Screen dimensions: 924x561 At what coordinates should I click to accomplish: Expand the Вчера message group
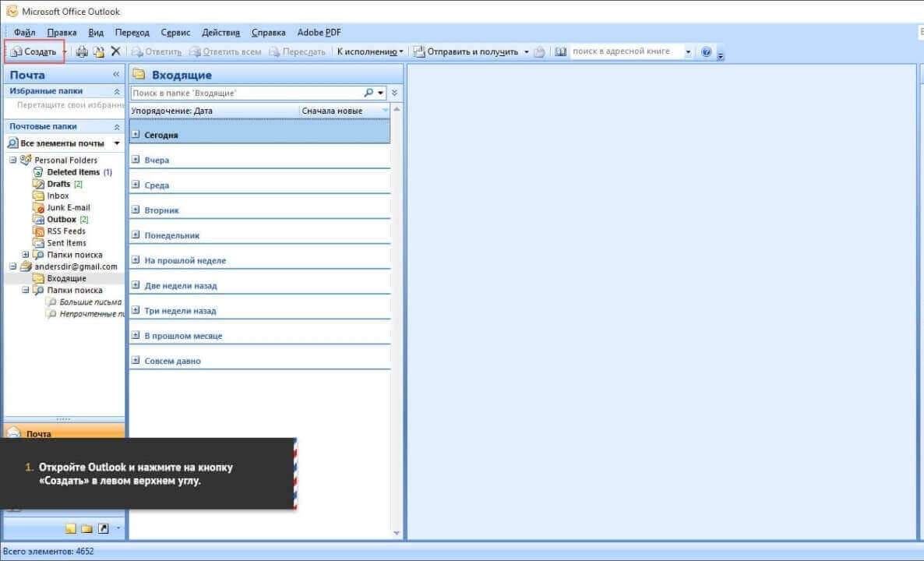click(136, 159)
